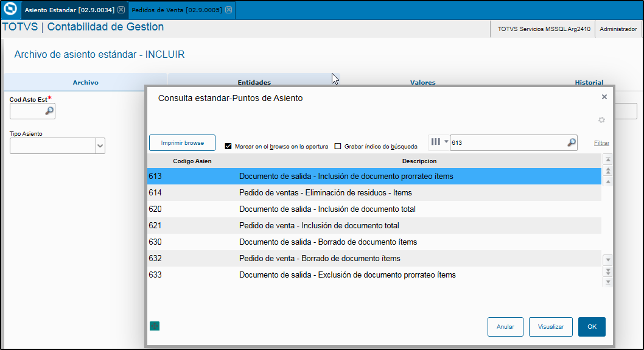
Task: Select row 620 Inclusión de documento total
Action: coord(374,209)
